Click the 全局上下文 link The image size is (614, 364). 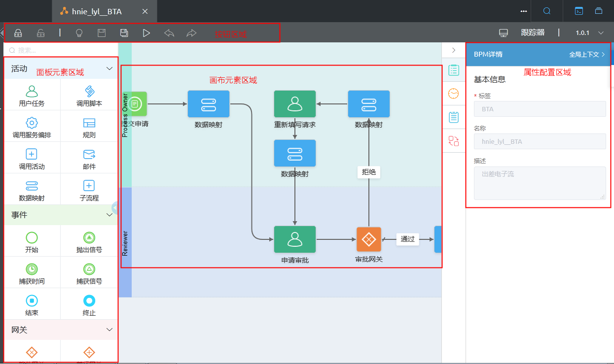coord(587,54)
